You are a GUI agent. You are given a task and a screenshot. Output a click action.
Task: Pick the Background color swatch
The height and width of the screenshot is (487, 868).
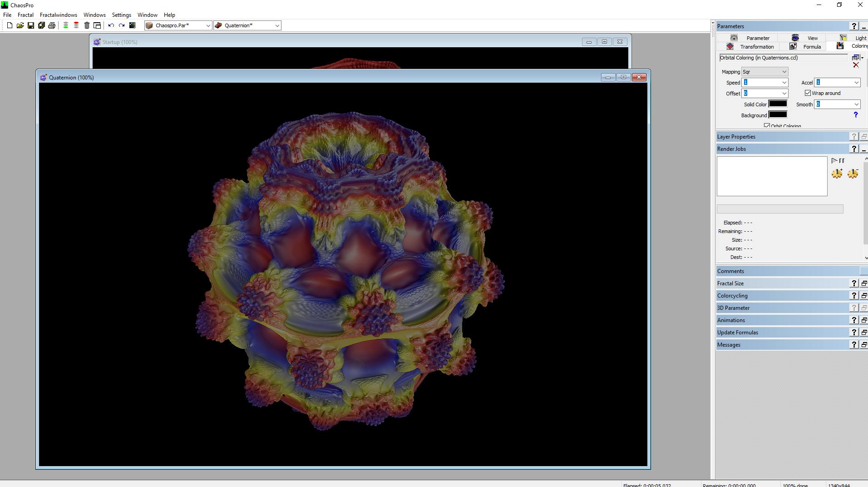778,115
